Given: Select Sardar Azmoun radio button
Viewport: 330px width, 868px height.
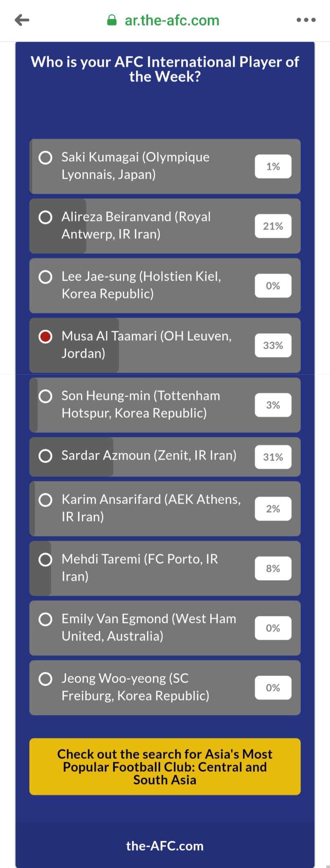Looking at the screenshot, I should [45, 456].
